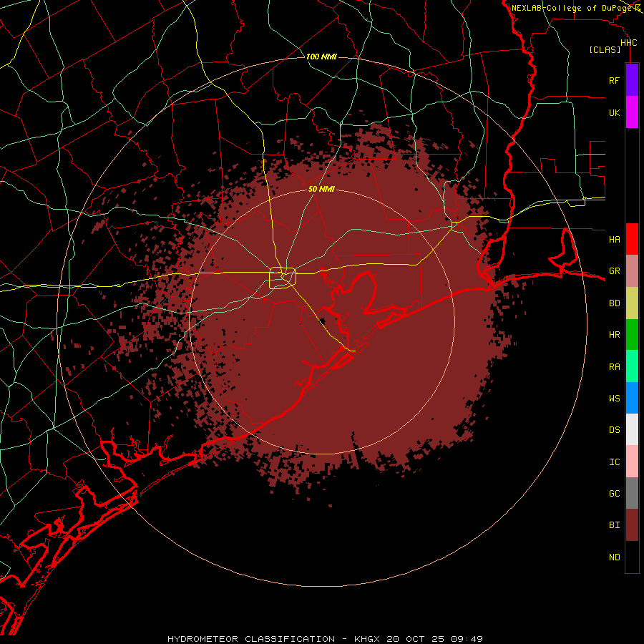Image resolution: width=644 pixels, height=644 pixels.
Task: Click the GR legend label
Action: point(614,271)
